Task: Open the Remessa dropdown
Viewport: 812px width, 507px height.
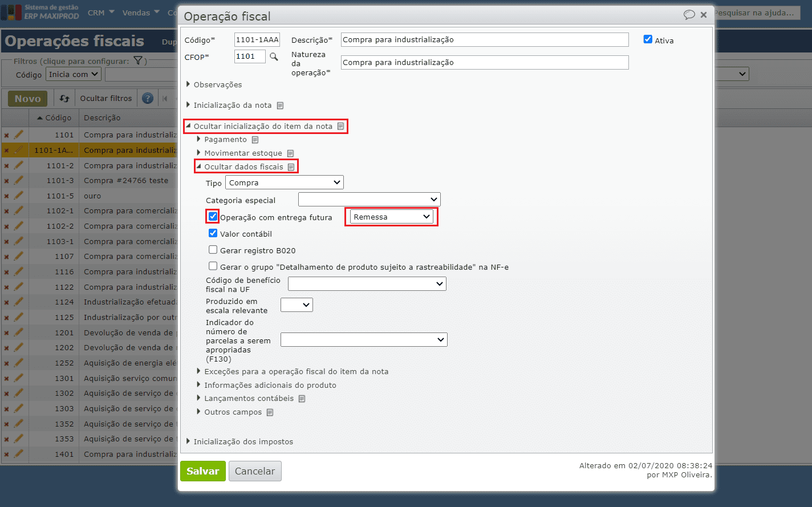Action: [391, 217]
